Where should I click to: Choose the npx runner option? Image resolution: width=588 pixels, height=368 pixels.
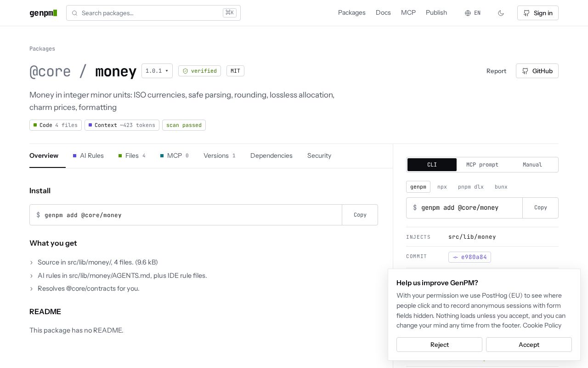tap(442, 187)
